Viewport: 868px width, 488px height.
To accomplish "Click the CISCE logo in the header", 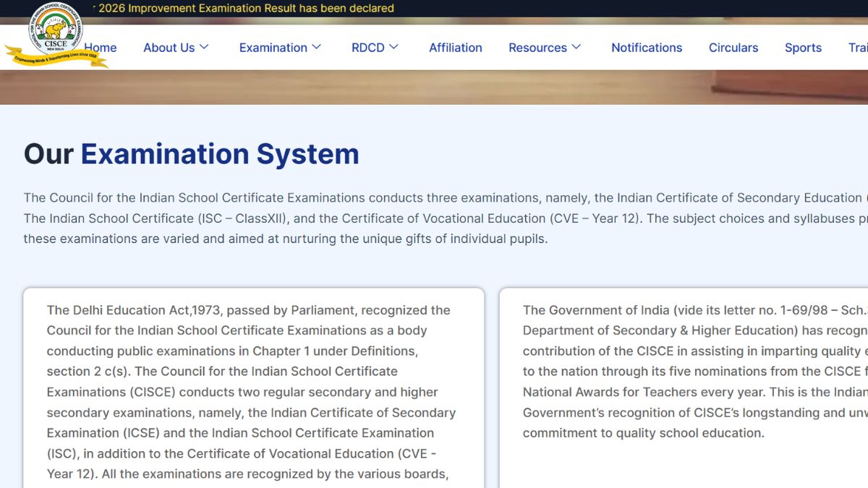I will point(56,35).
